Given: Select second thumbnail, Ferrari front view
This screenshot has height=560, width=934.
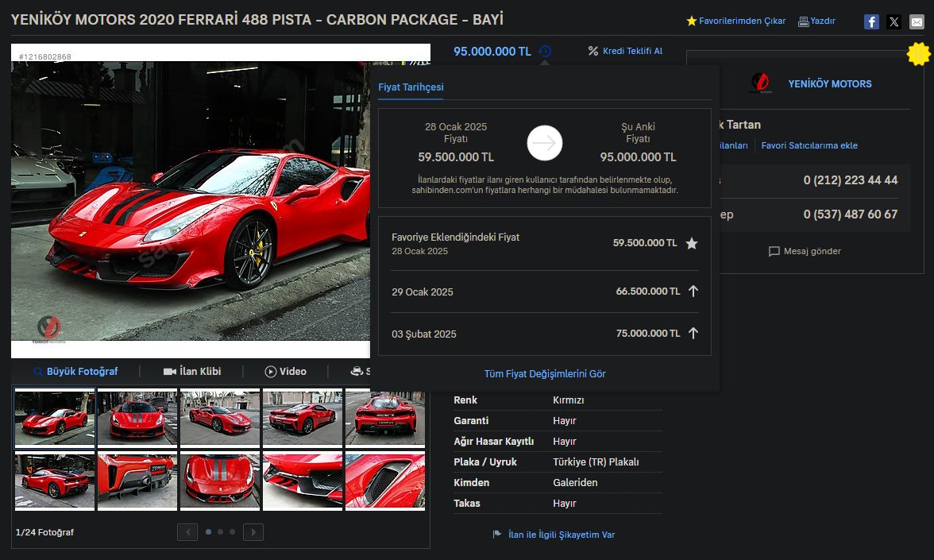Looking at the screenshot, I should (x=137, y=417).
